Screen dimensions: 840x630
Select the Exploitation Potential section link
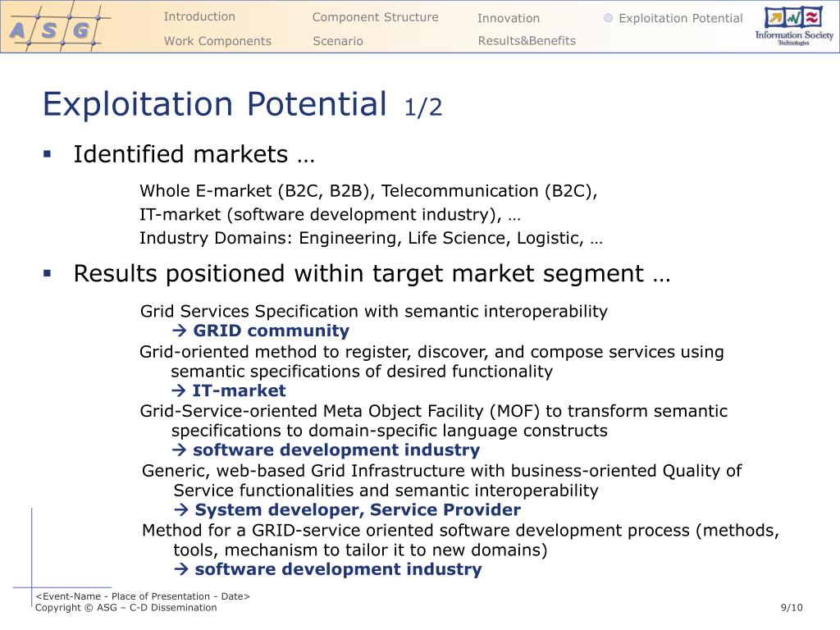(x=680, y=18)
